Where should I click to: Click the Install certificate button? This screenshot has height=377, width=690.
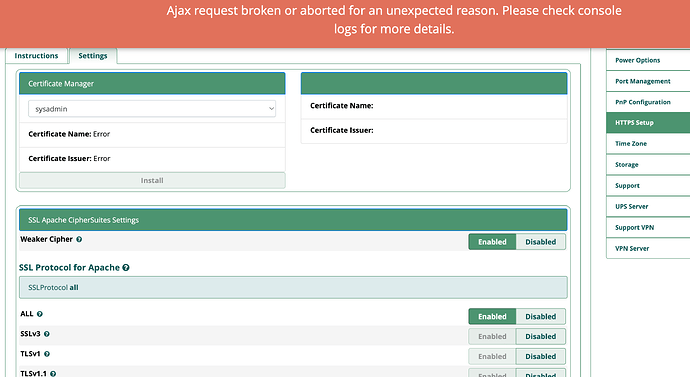click(152, 180)
